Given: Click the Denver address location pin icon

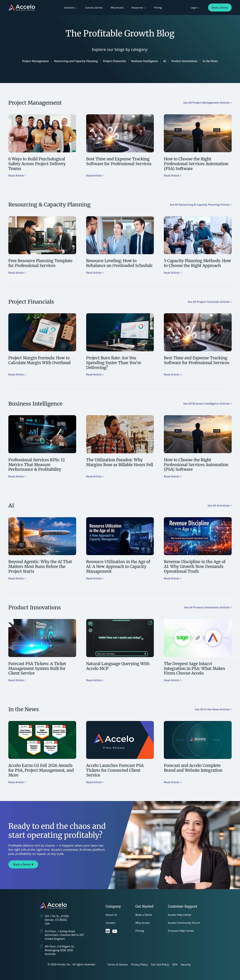Looking at the screenshot, I should pos(41,916).
